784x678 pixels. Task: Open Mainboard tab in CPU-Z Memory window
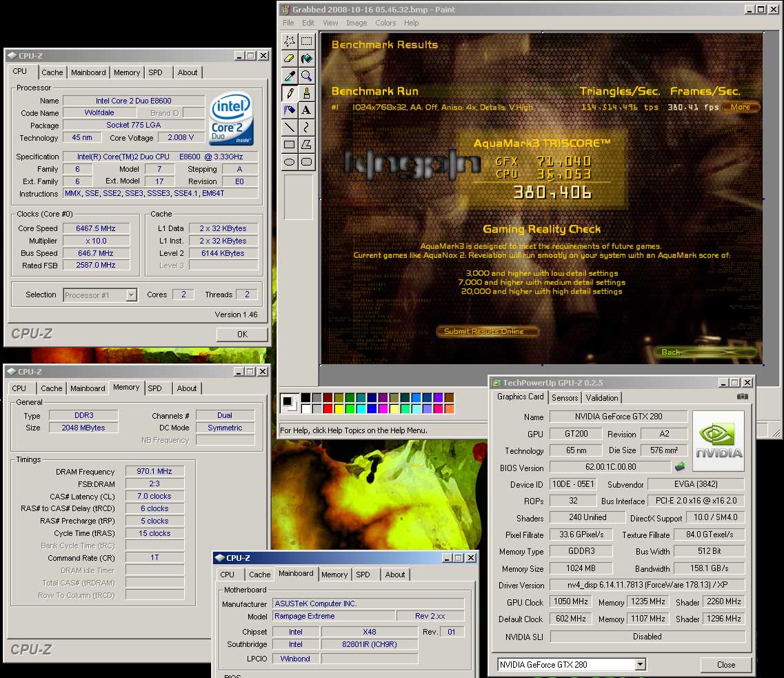88,388
